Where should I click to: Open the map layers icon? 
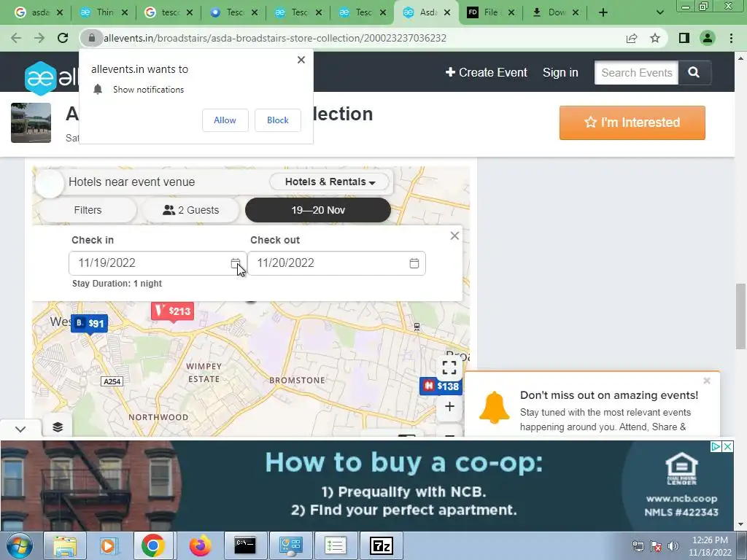58,427
